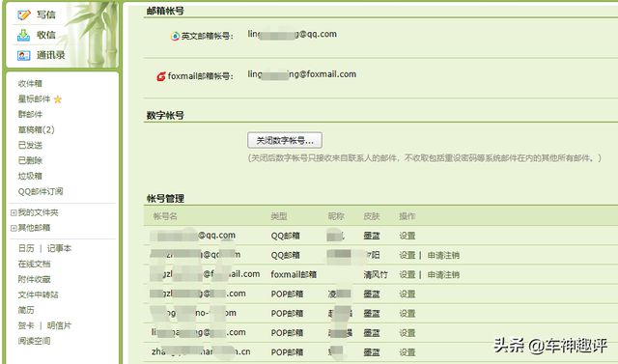Click the QQ penguin icon beside 英文邮箱帐号
This screenshot has height=364, width=618.
[175, 37]
